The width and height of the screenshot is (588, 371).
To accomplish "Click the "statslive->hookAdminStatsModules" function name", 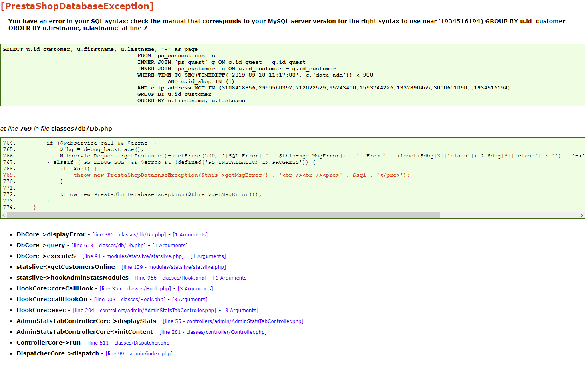I will click(72, 278).
